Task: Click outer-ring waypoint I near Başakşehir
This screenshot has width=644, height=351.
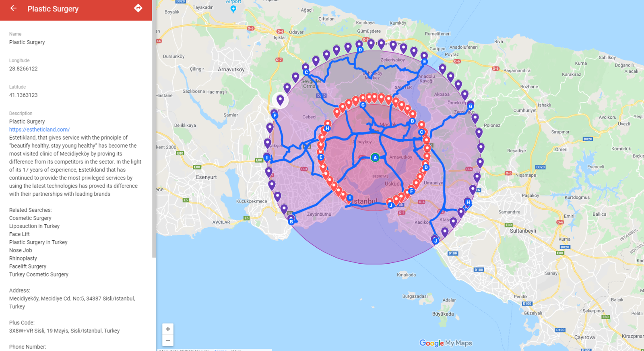Action: click(266, 158)
